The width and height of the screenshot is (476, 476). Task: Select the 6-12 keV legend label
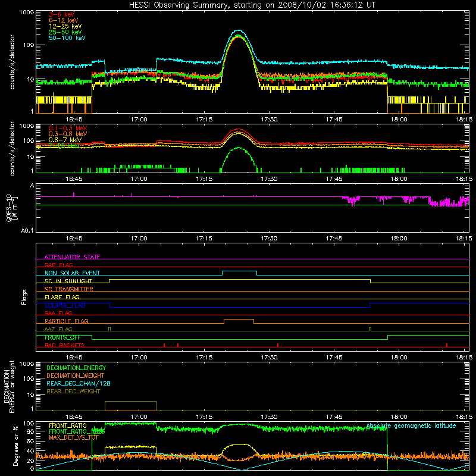[64, 20]
